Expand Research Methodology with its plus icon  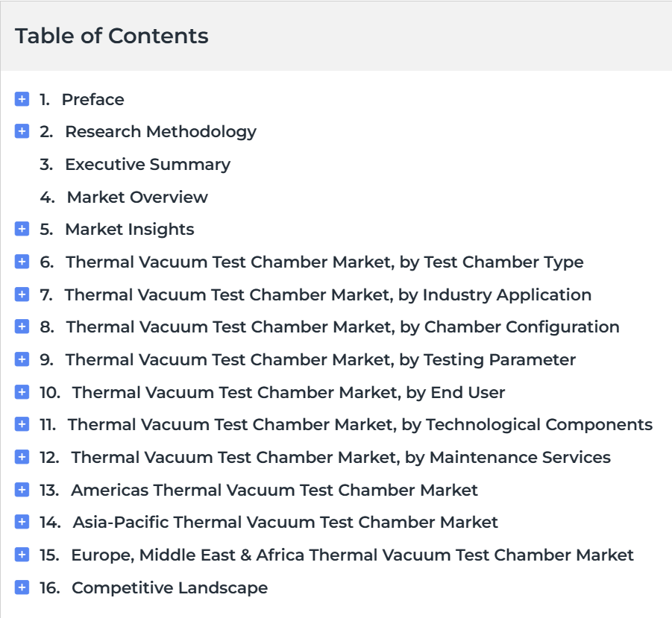(x=22, y=131)
